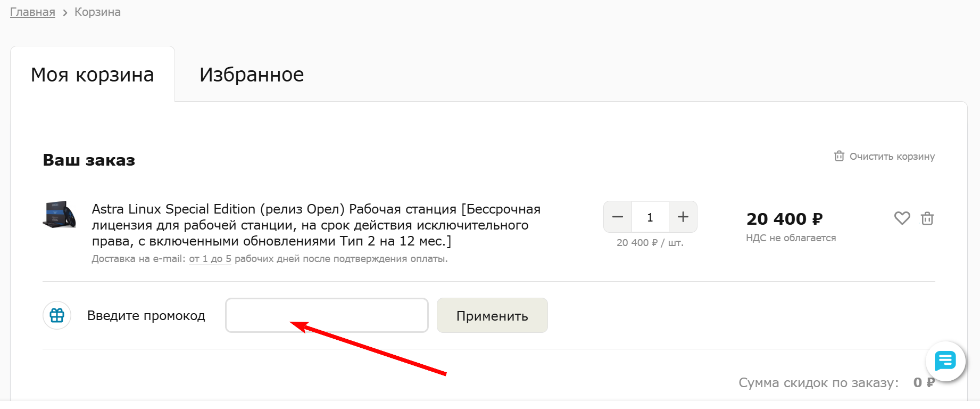Add the Astra Linux item to favorites with the heart icon
The image size is (980, 409).
902,218
